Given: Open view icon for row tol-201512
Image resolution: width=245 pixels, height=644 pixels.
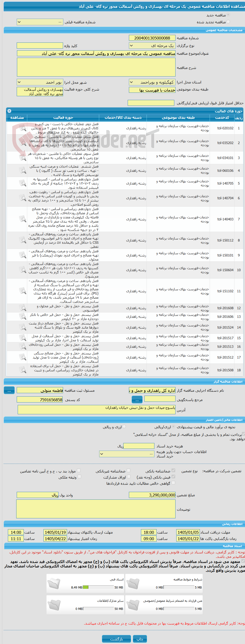Looking at the screenshot, I should (x=23, y=357).
